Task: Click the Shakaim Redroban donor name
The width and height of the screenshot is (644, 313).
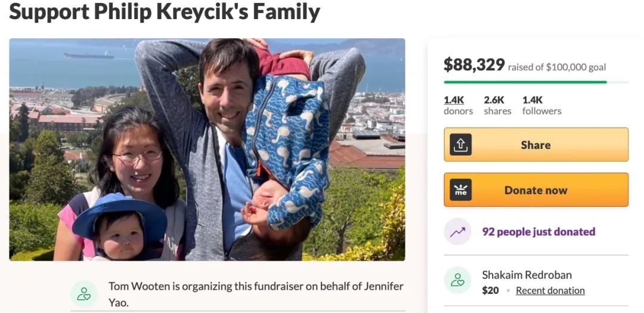Action: tap(527, 275)
